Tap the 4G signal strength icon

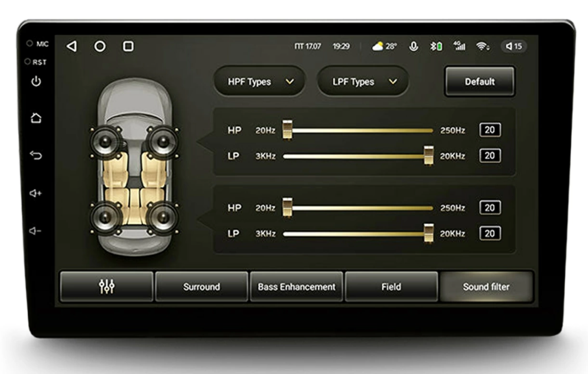point(460,46)
